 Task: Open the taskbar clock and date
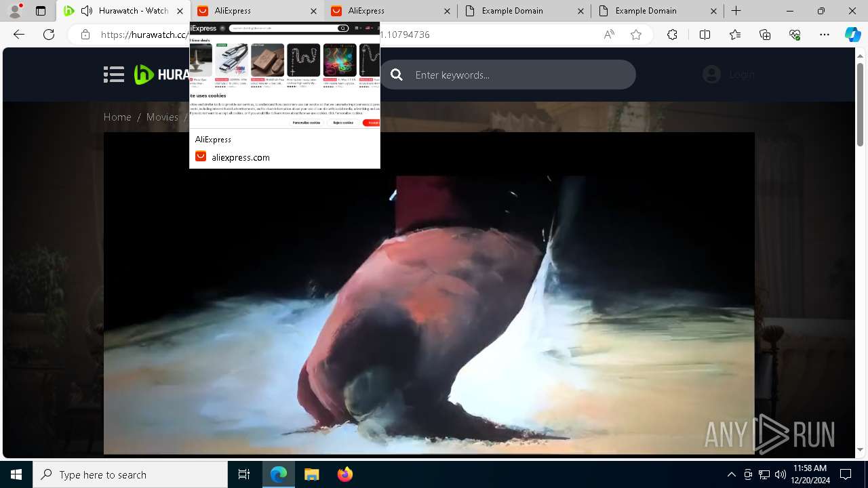pyautogui.click(x=809, y=474)
